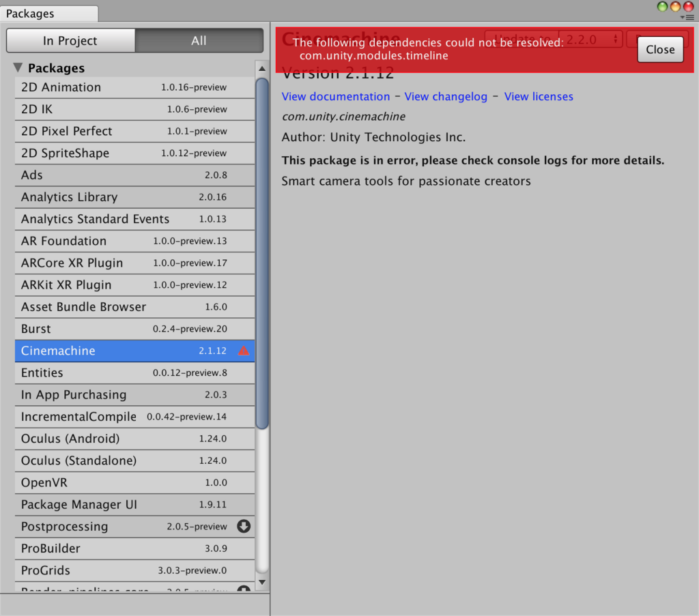Select the OpenVR package row
This screenshot has height=616, width=699.
pos(134,483)
